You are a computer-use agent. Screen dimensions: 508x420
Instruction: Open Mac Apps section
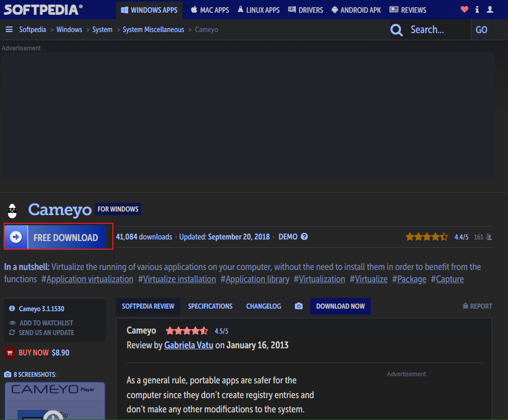tap(210, 10)
